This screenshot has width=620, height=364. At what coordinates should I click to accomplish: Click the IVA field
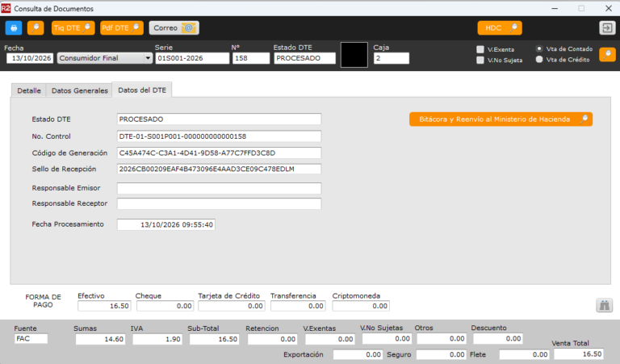tap(157, 339)
